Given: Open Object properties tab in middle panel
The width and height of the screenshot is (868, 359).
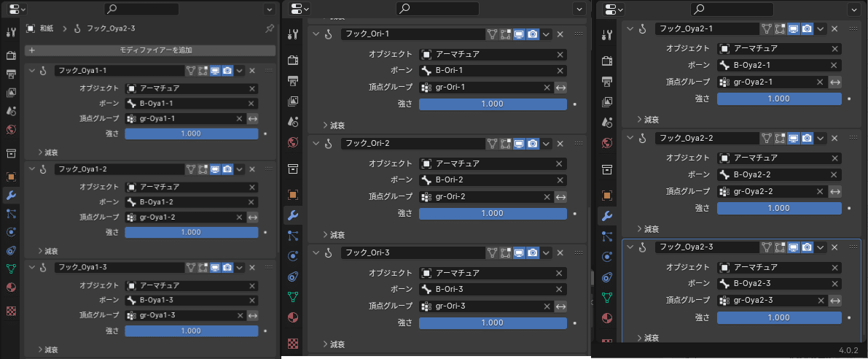Looking at the screenshot, I should pyautogui.click(x=294, y=195).
